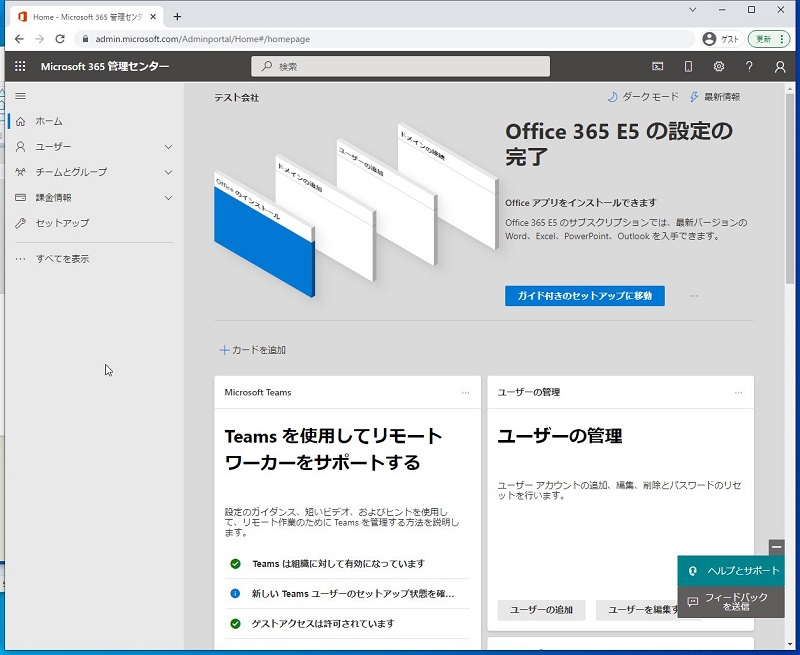Collapse the navigation hamburger menu
The width and height of the screenshot is (800, 655).
(20, 96)
